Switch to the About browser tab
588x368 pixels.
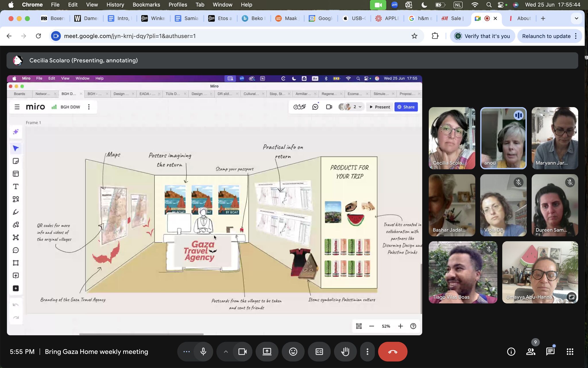point(521,18)
